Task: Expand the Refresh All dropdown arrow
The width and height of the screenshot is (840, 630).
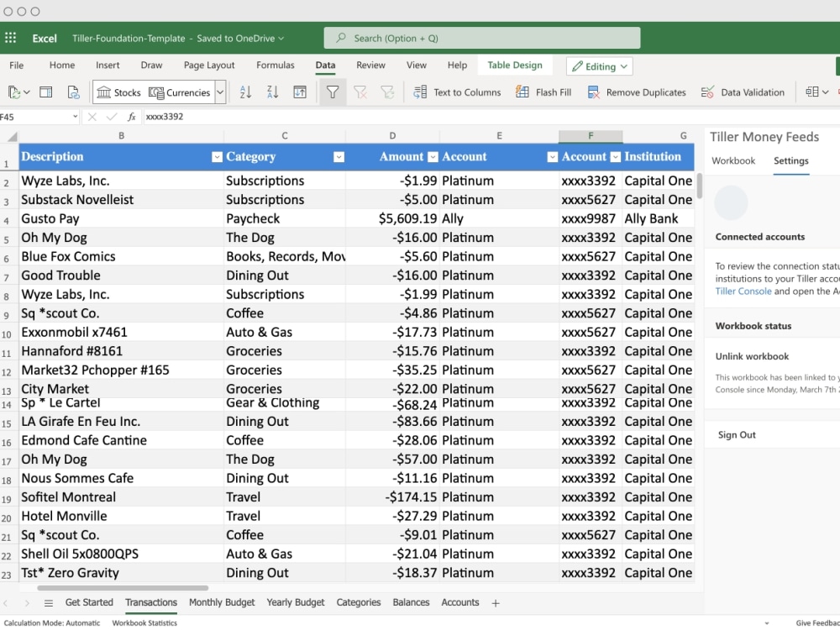Action: pos(27,92)
